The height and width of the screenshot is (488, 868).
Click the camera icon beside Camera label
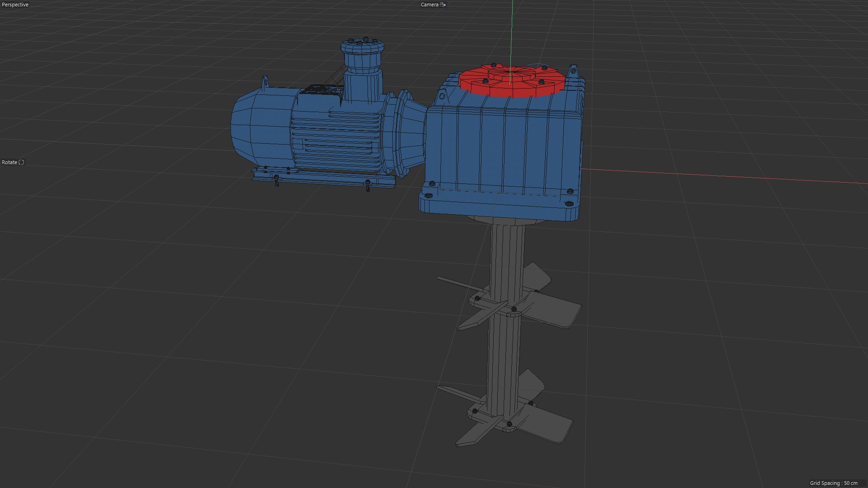coord(443,5)
